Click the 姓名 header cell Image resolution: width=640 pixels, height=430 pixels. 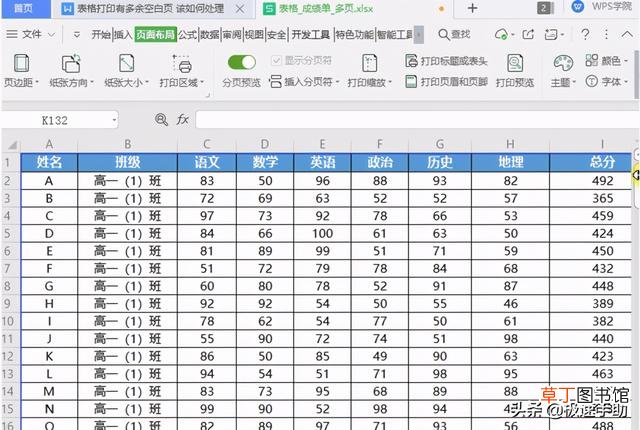(49, 162)
